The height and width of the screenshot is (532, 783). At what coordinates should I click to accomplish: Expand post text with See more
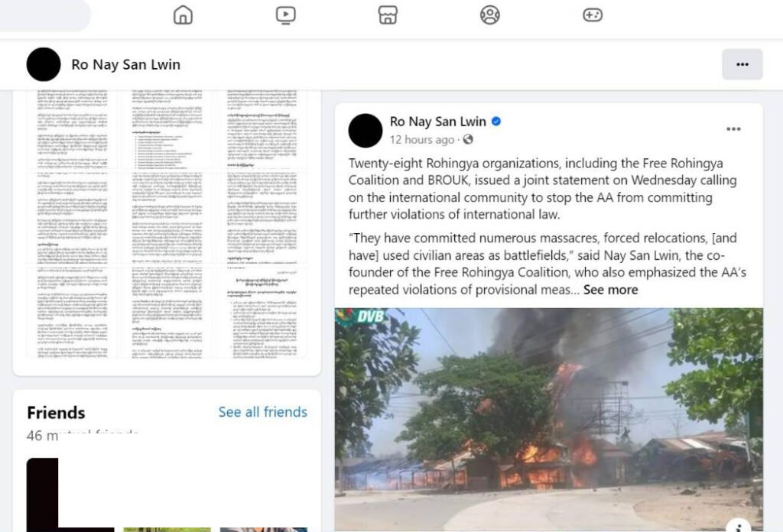pyautogui.click(x=610, y=290)
